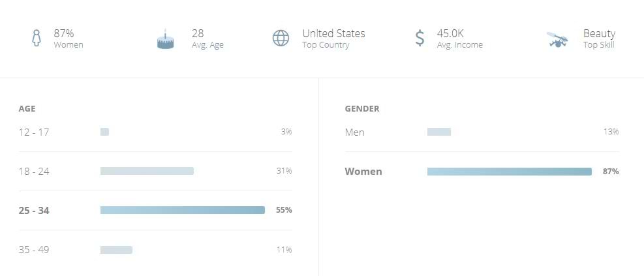The height and width of the screenshot is (276, 644).
Task: Click the 87% Women stat text
Action: click(68, 38)
